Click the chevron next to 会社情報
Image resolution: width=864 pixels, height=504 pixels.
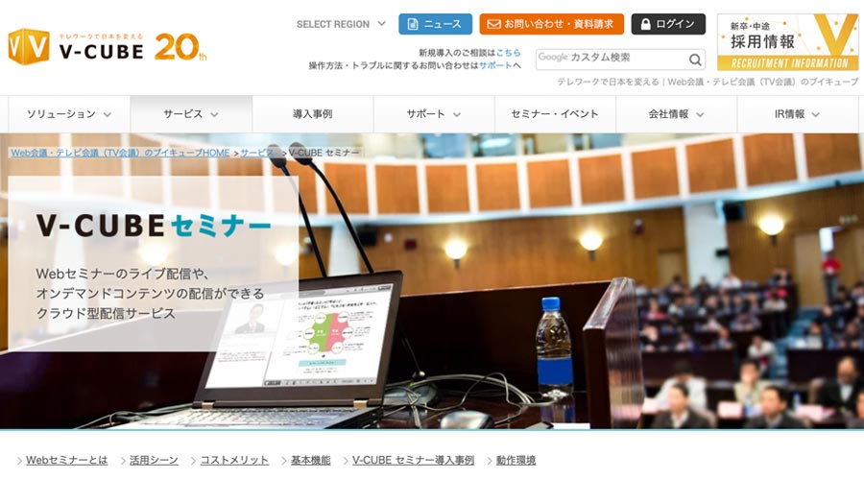700,114
